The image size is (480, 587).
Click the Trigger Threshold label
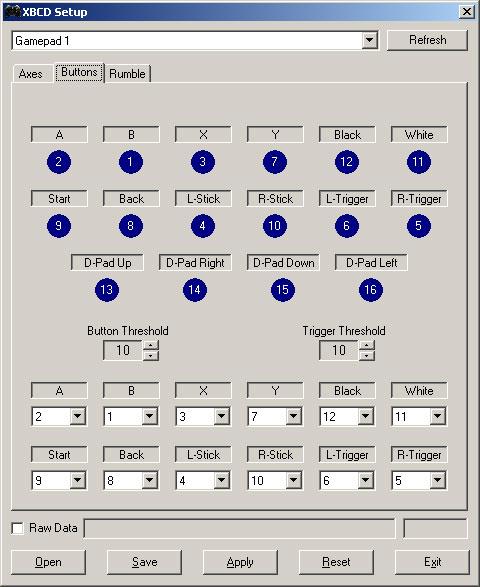pos(344,331)
